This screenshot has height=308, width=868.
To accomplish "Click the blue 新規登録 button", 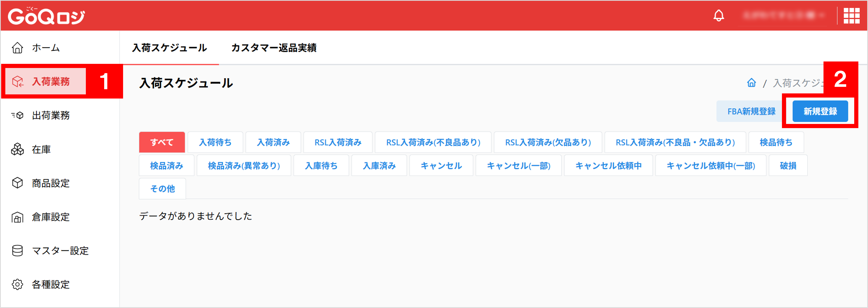I will [820, 111].
